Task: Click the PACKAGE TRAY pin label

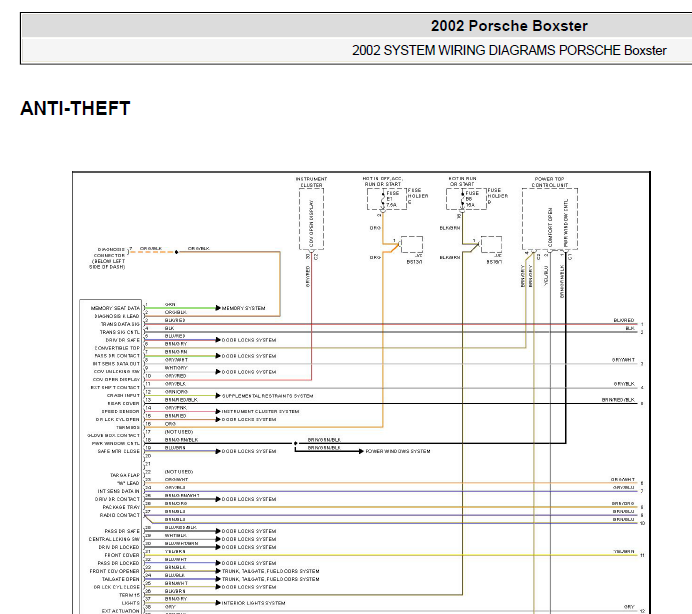Action: 121,507
